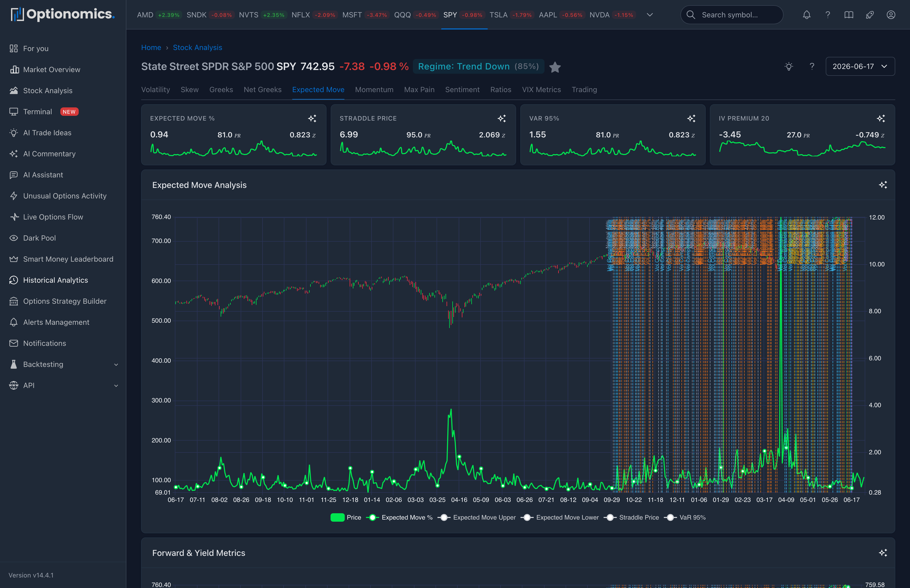Toggle Straddle Price series in legend
Image resolution: width=910 pixels, height=588 pixels.
point(631,517)
